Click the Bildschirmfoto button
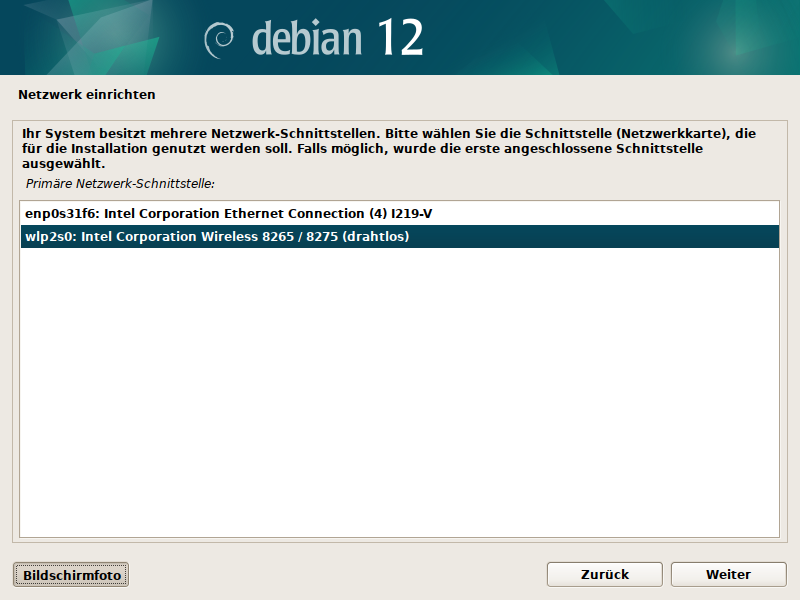Screen dimensions: 800x600 click(71, 575)
